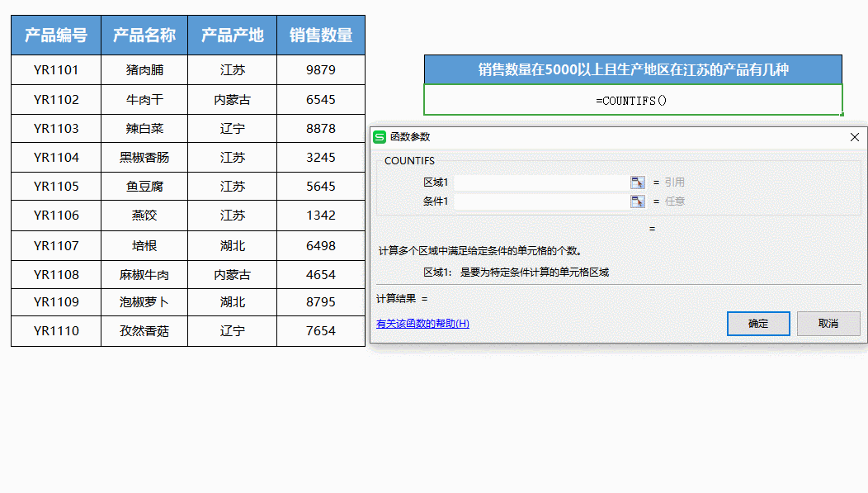Cancel the dialog with 取消
Image resolution: width=868 pixels, height=493 pixels.
[x=828, y=324]
